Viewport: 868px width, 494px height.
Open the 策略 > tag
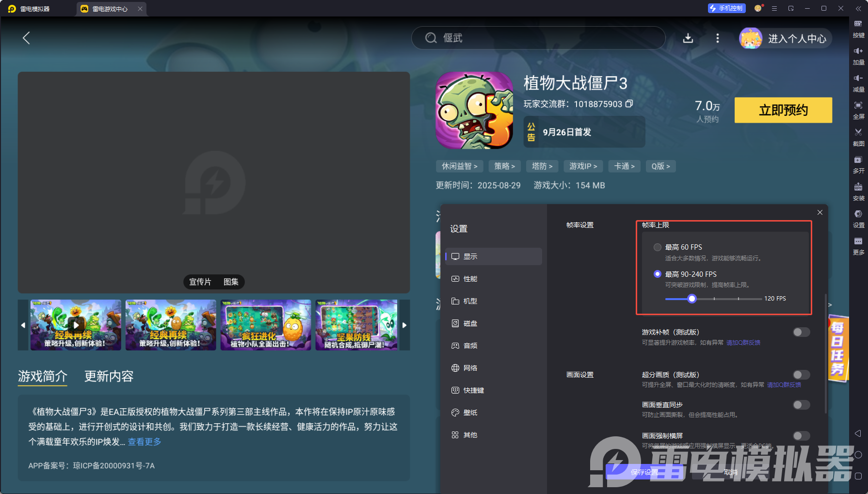coord(505,166)
